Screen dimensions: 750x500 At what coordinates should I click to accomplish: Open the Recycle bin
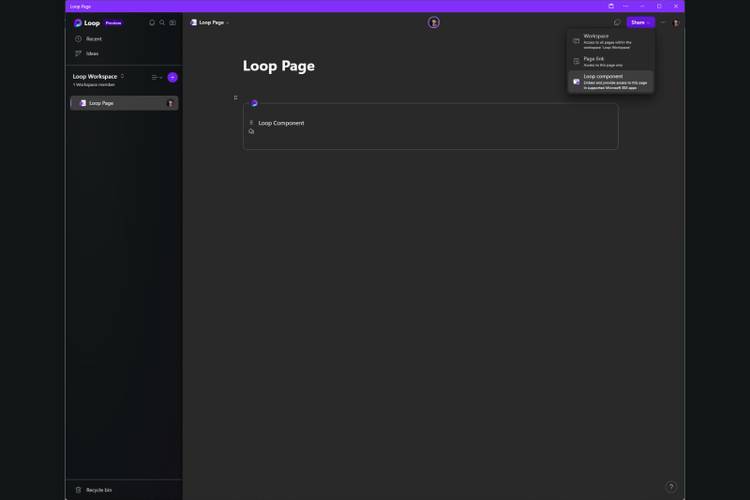click(x=94, y=490)
